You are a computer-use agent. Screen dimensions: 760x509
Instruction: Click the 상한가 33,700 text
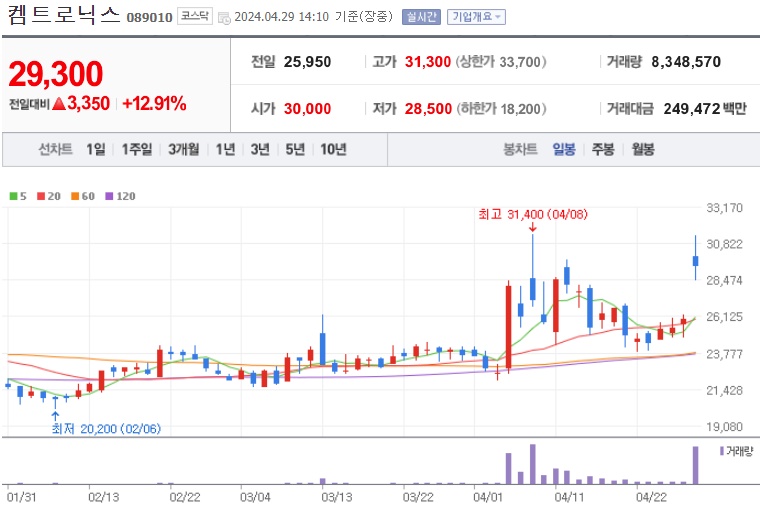[x=501, y=62]
